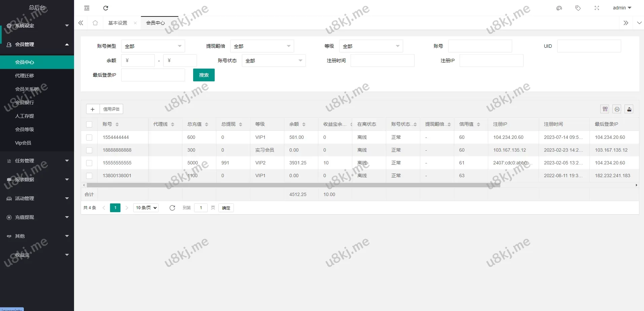644x311 pixels.
Task: Switch to the 基本设置 tab
Action: (118, 23)
